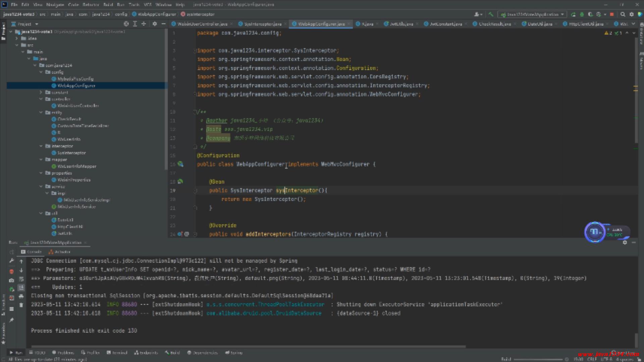Open the Problems tool window button
The height and width of the screenshot is (362, 644).
tap(63, 353)
